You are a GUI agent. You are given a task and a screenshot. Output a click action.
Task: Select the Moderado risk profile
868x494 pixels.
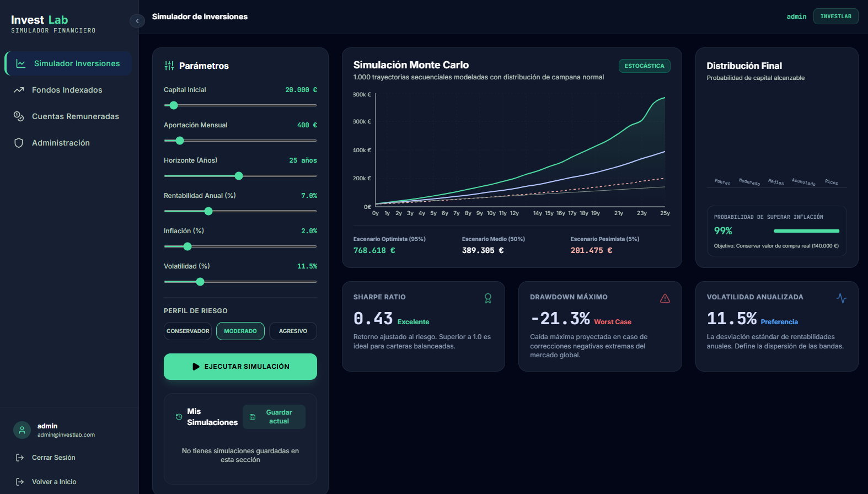[x=240, y=331]
